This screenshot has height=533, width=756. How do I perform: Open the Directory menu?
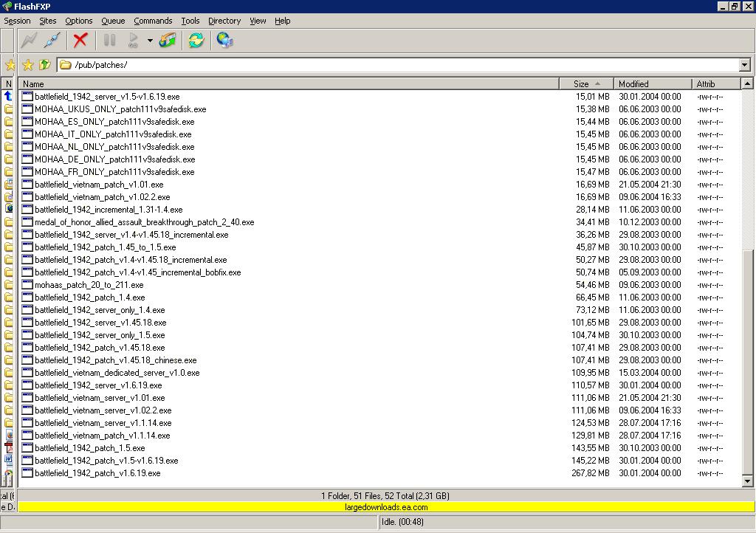(x=224, y=21)
